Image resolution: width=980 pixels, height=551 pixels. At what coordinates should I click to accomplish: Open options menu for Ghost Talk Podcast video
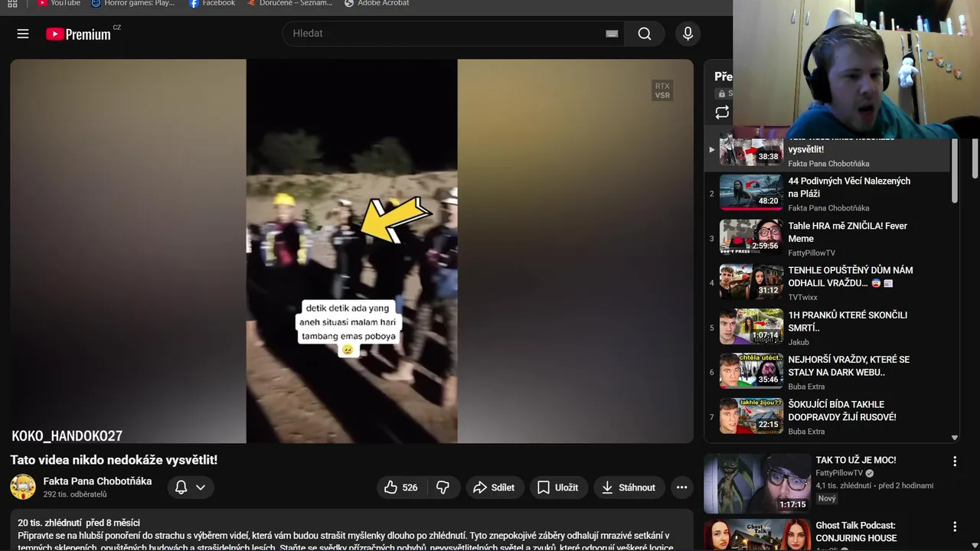tap(955, 527)
